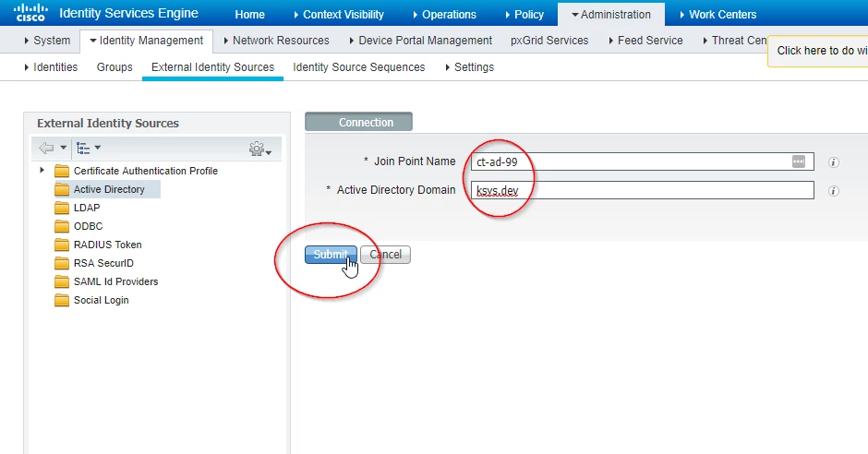868x454 pixels.
Task: Click the Social Login folder icon
Action: point(62,300)
